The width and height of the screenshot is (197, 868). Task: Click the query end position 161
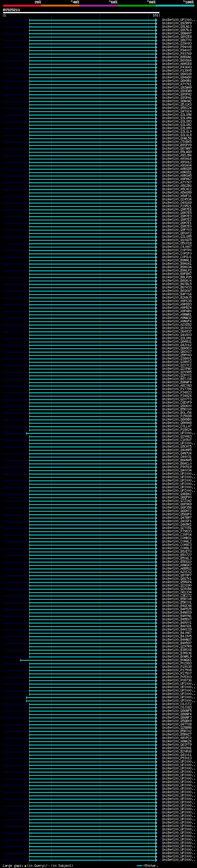click(x=155, y=15)
